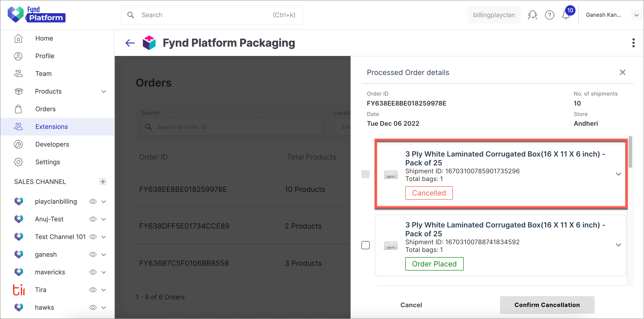Toggle Tira visibility eye
Screen dimensions: 644x319
(93, 290)
